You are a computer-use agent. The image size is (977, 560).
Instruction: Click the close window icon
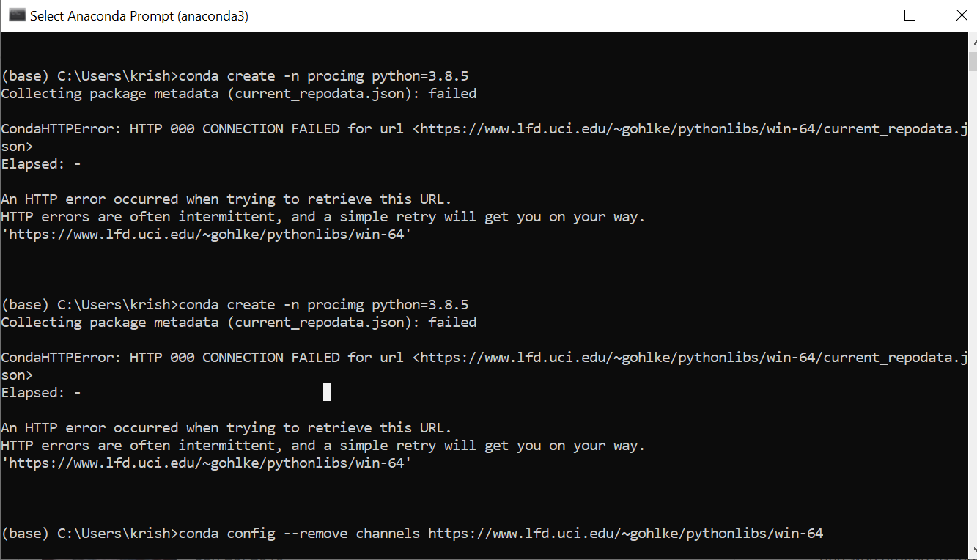point(961,15)
